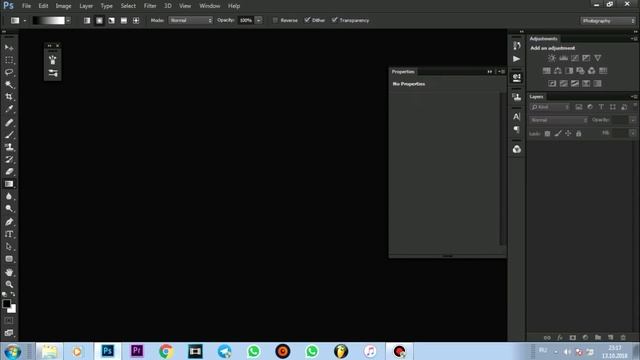The height and width of the screenshot is (360, 640).
Task: Open the Window menu
Action: [210, 6]
